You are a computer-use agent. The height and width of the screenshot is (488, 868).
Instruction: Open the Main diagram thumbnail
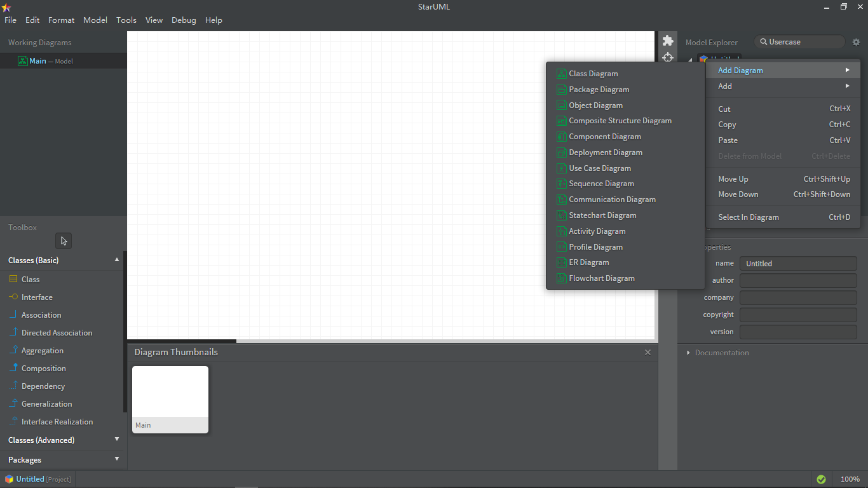point(170,400)
